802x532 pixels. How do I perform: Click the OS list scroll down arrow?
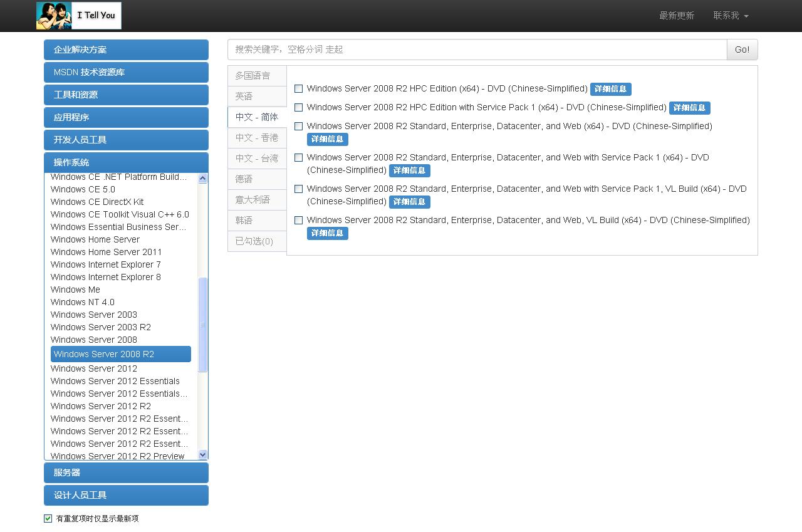click(202, 454)
